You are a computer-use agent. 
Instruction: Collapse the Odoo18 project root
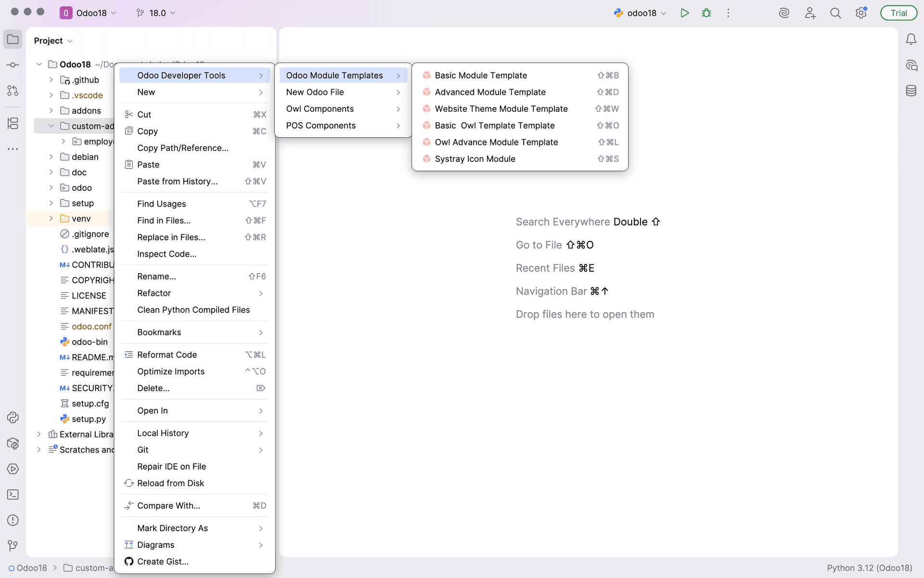[x=39, y=65]
